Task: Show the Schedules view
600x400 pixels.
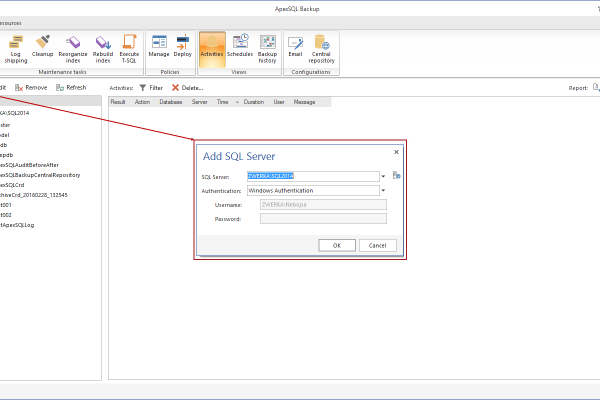Action: point(240,46)
